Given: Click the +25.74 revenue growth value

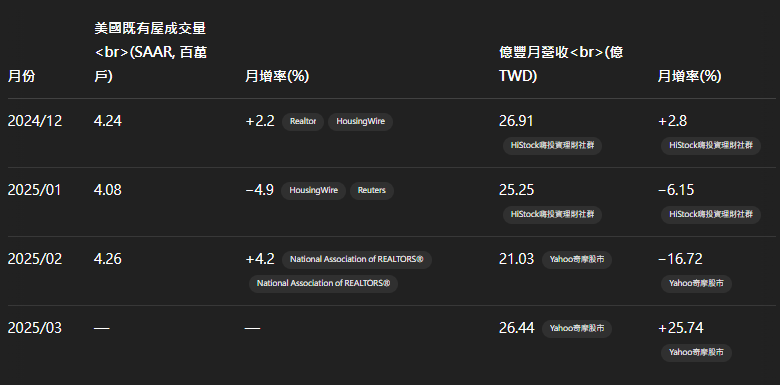Looking at the screenshot, I should click(681, 328).
